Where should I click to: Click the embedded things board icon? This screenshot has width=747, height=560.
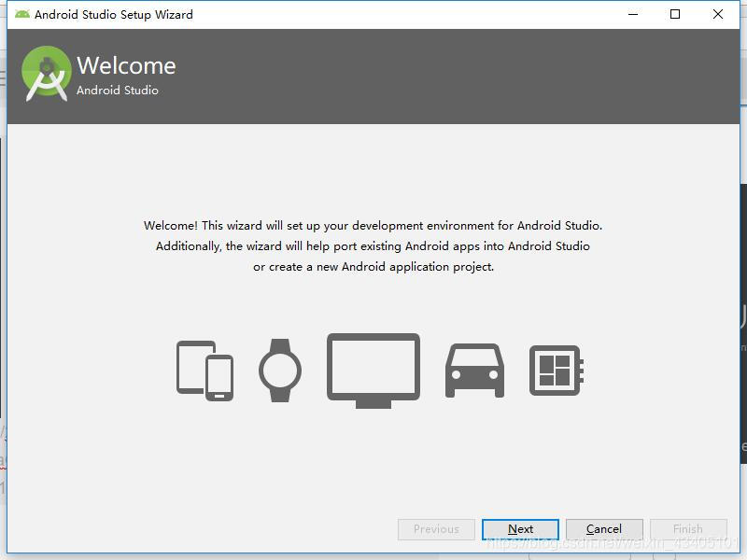click(557, 371)
